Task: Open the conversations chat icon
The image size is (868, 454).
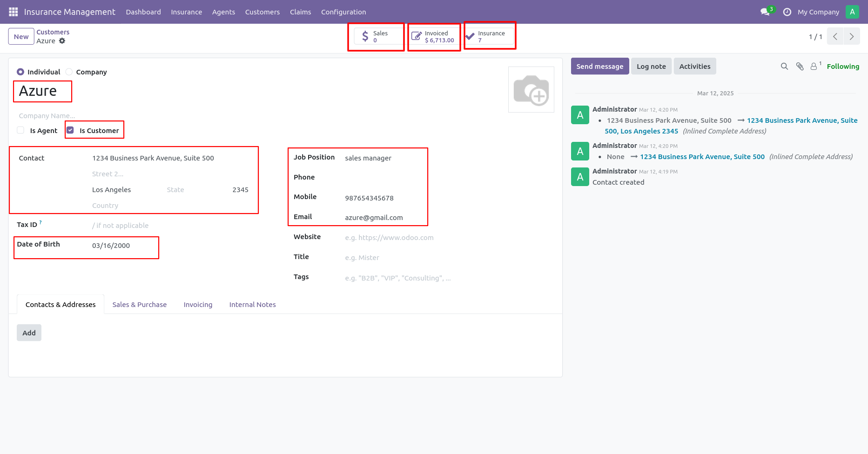Action: pos(765,12)
